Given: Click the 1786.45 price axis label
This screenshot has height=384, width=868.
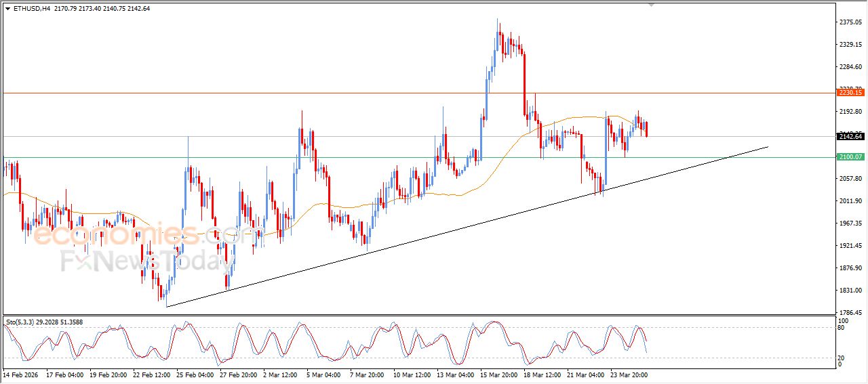Looking at the screenshot, I should tap(850, 313).
